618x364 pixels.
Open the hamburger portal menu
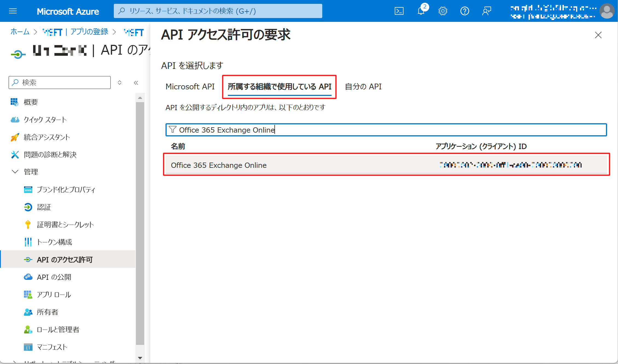[x=13, y=11]
